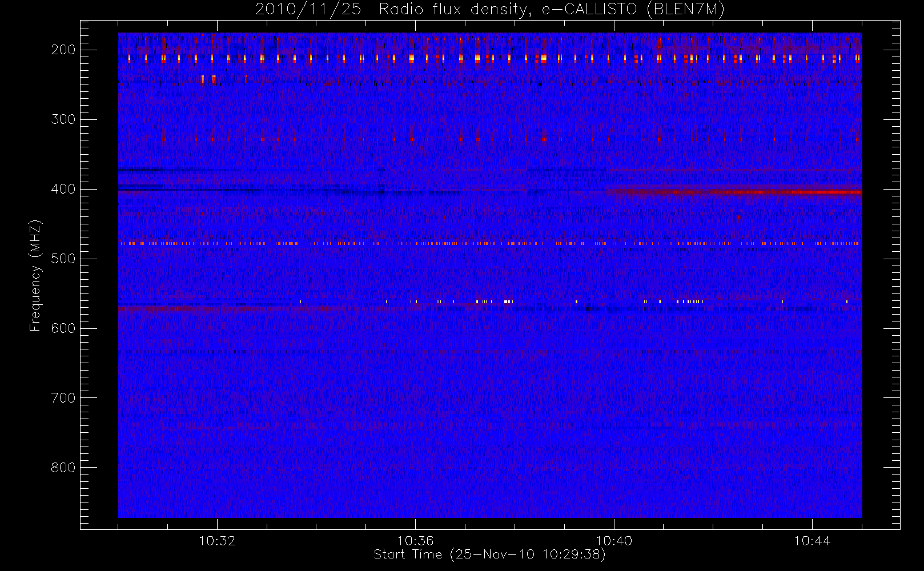Select the 600 frequency tick label

coord(63,328)
